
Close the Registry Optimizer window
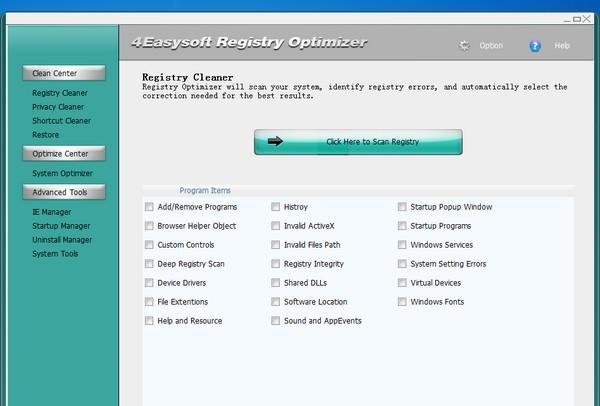coord(587,19)
